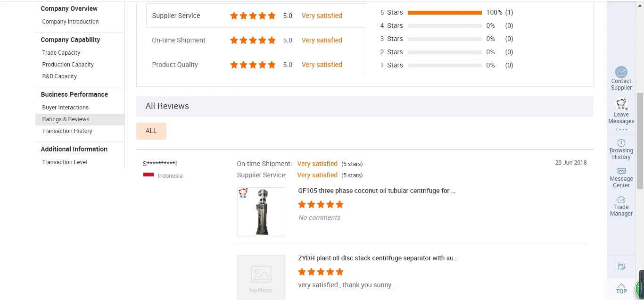Click the tubular centrifuge product thumbnail
Image resolution: width=644 pixels, height=300 pixels.
(x=261, y=211)
